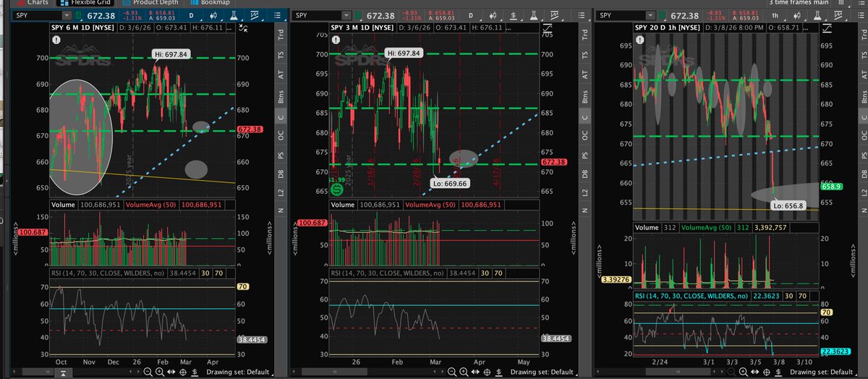Screen dimensions: 868x379
Task: Switch to the Flexible Grid tab
Action: pyautogui.click(x=85, y=3)
